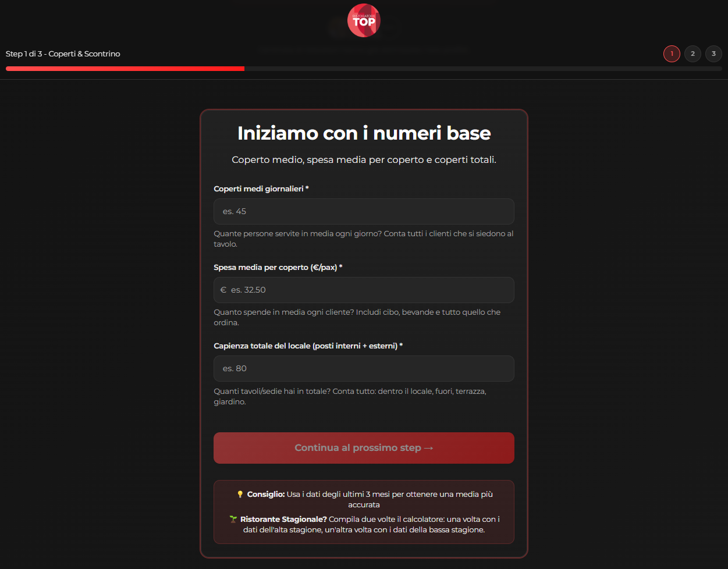
Task: Click the lightbulb Consiglio icon
Action: pos(240,495)
